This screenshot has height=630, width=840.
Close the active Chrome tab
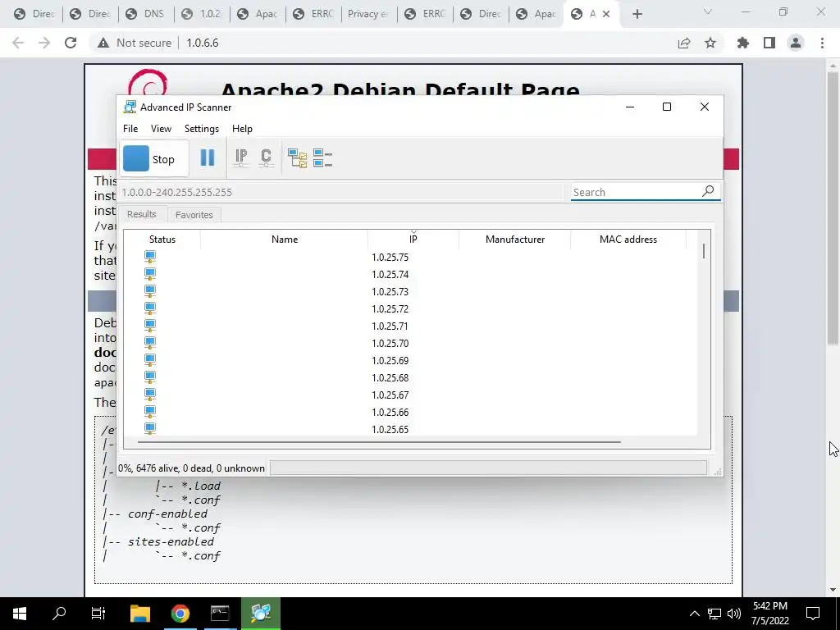click(x=606, y=14)
